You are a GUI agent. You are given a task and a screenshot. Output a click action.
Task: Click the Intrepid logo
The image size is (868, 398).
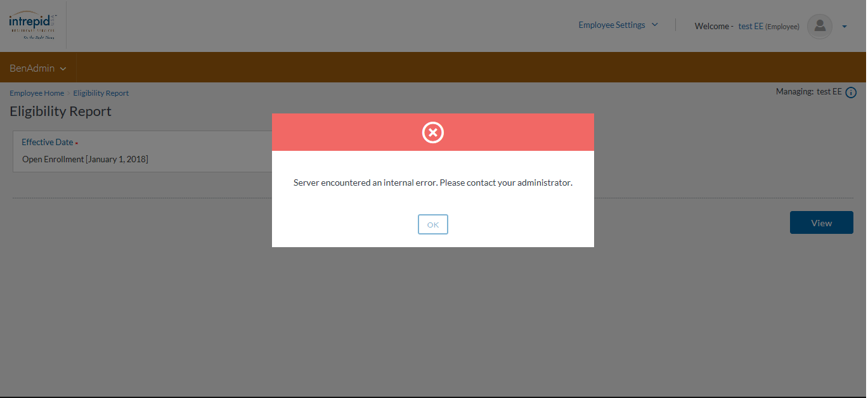[32, 25]
